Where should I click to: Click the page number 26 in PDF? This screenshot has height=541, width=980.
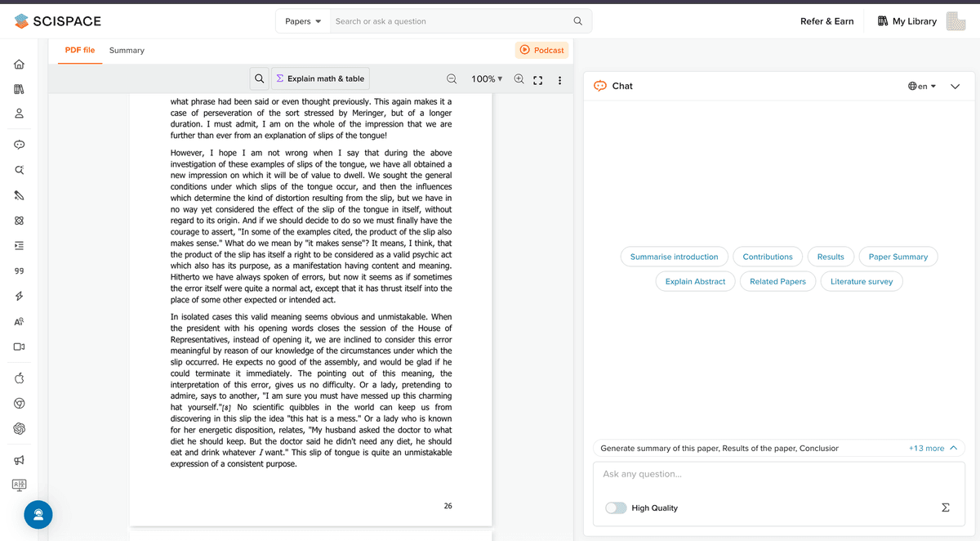(448, 506)
